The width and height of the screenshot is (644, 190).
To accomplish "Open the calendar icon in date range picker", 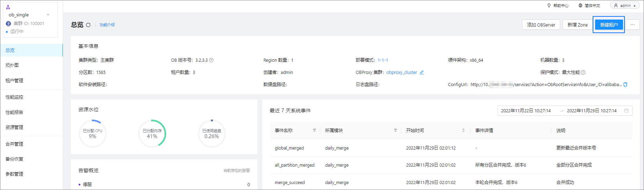I will (x=626, y=111).
